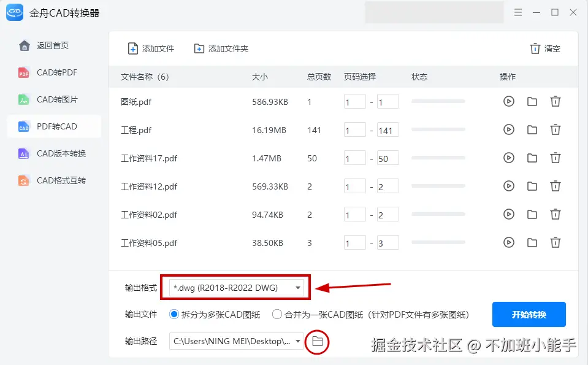This screenshot has height=365, width=588.
Task: Browse for output path folder icon
Action: coord(317,341)
